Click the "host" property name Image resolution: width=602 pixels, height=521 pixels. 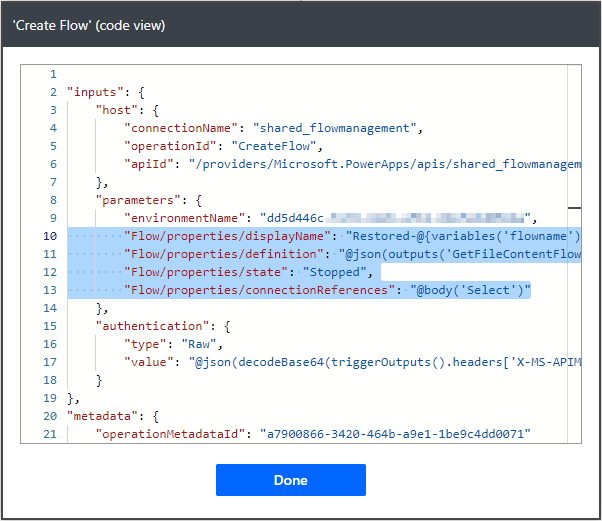tap(120, 110)
